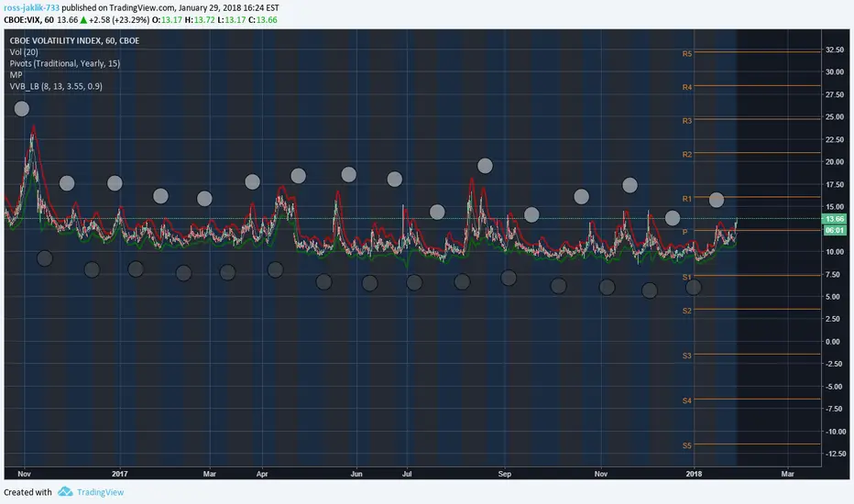854x504 pixels.
Task: Click the CBOE VOLATILITY INDEX, 60, CBOE title
Action: pyautogui.click(x=74, y=41)
